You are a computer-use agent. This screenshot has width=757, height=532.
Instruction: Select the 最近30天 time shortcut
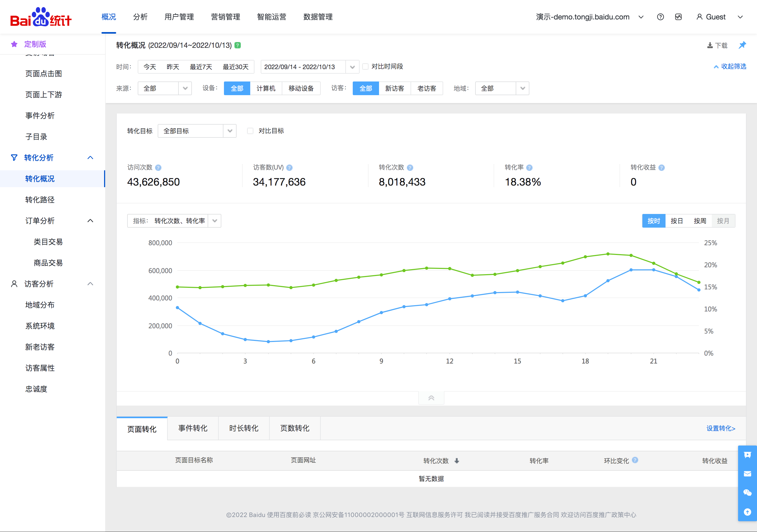(236, 67)
